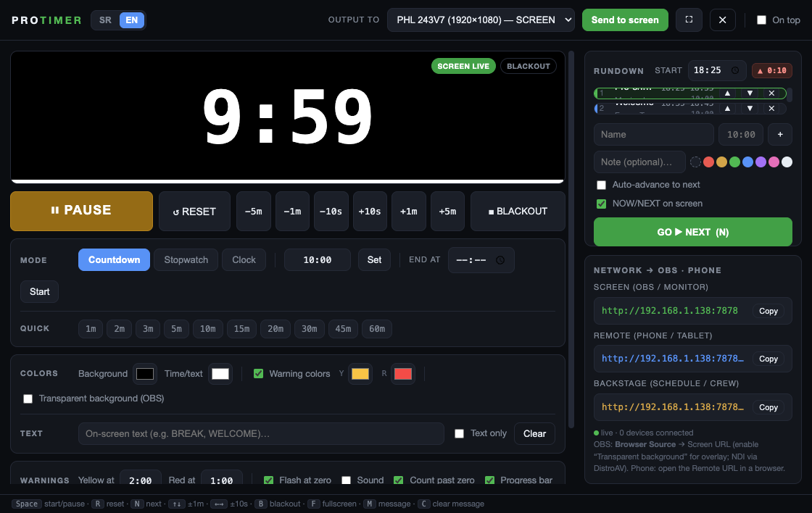Enable the On top checkbox

coord(761,20)
